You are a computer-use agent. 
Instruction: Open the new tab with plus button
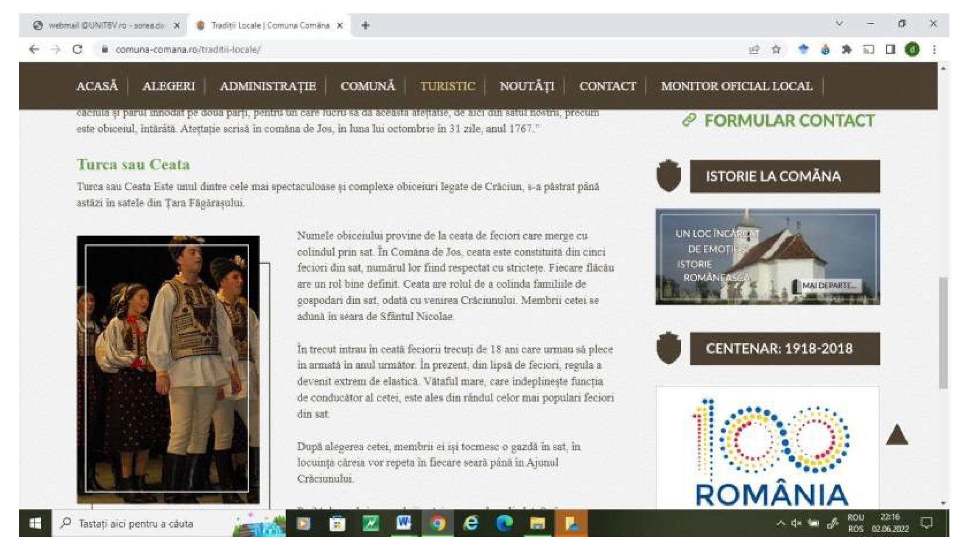pyautogui.click(x=366, y=26)
